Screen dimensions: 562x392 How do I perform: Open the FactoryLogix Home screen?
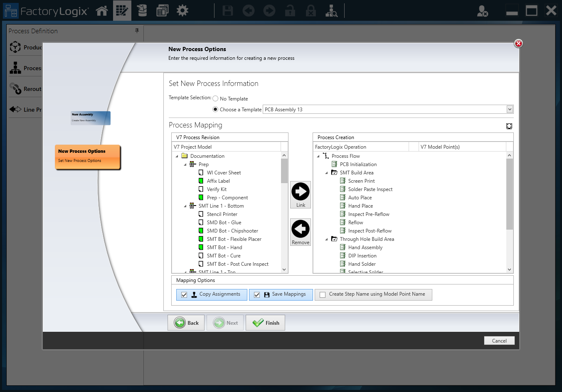point(102,10)
